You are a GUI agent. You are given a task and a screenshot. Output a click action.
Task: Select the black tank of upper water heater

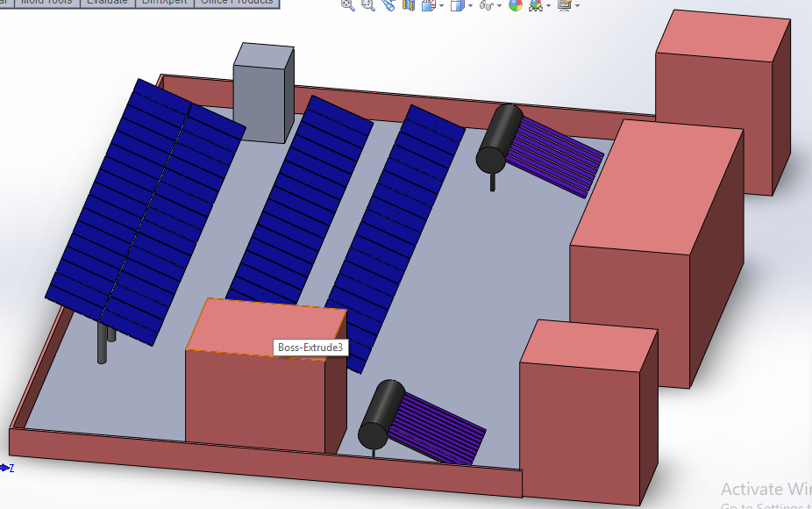(499, 139)
